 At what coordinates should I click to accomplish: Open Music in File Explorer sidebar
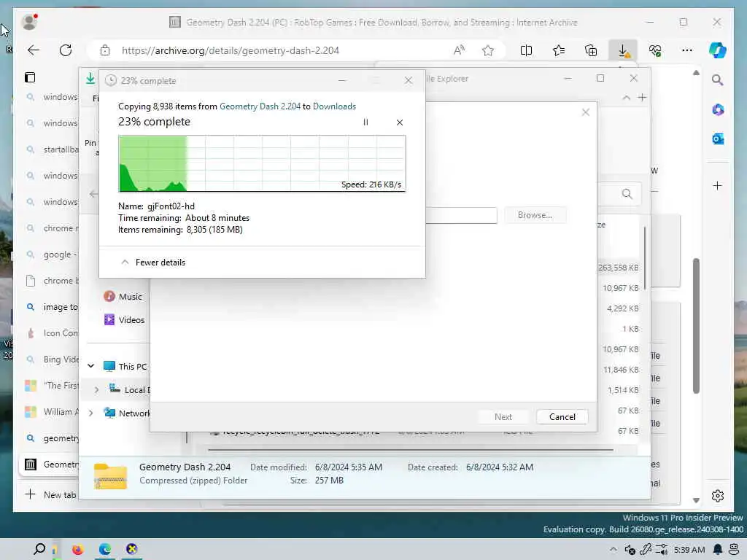pos(123,297)
